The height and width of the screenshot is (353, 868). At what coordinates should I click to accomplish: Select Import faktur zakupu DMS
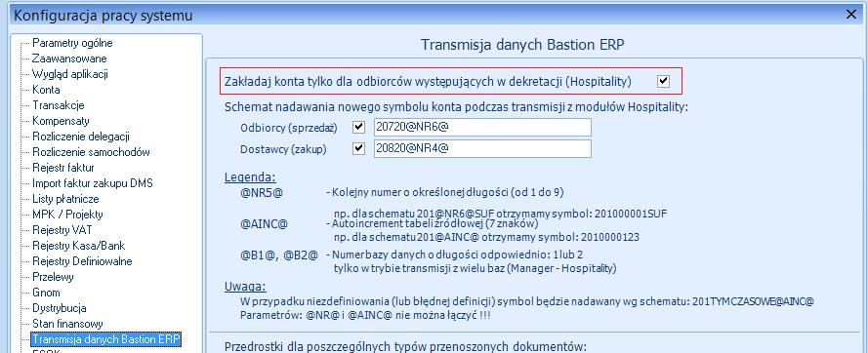tap(93, 183)
